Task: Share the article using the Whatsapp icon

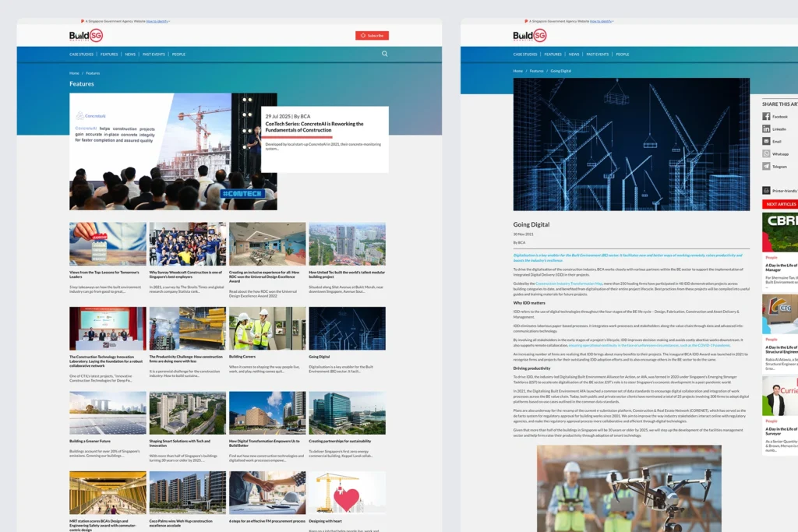Action: [x=766, y=153]
